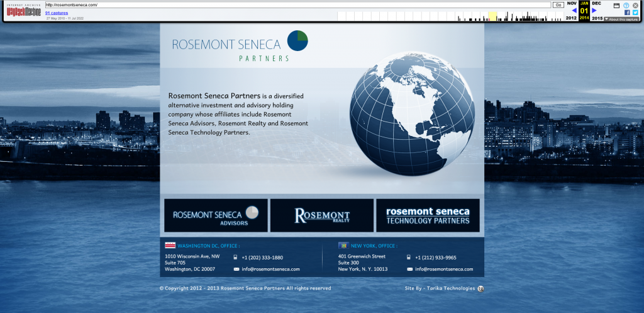
Task: Click the capture timeline sparkline graph
Action: click(x=450, y=16)
